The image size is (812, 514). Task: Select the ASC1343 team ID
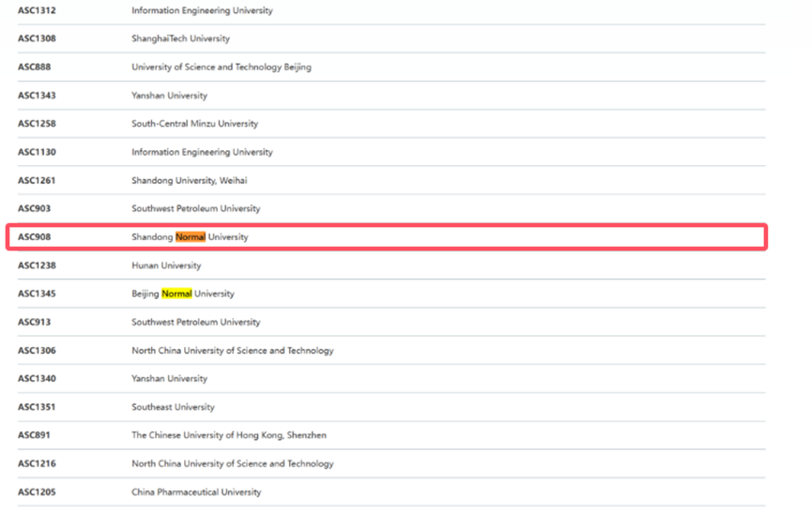[x=37, y=96]
